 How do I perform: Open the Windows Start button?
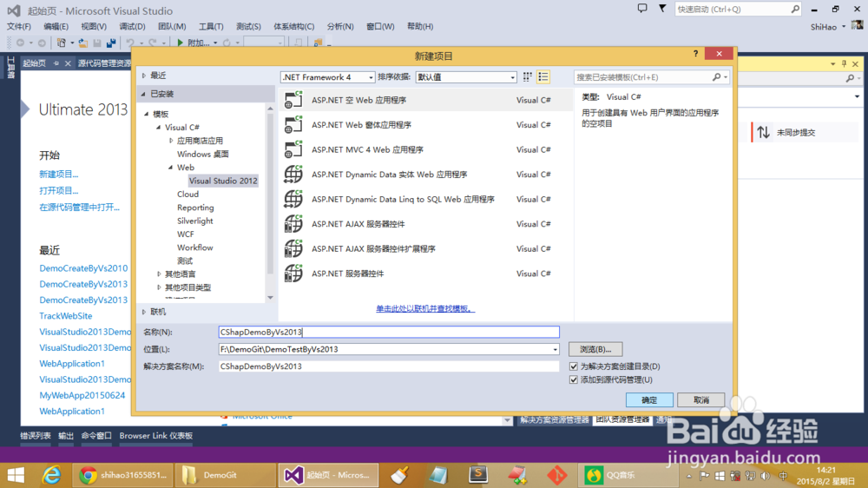(x=16, y=475)
